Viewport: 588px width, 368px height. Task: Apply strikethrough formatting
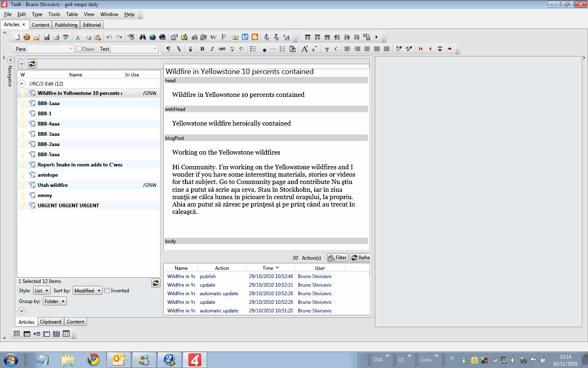[x=222, y=49]
